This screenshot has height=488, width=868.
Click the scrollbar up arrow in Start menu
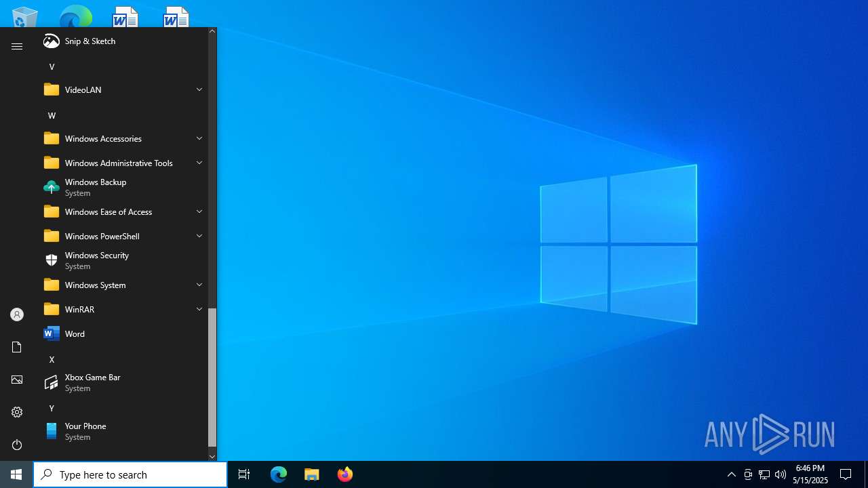212,31
